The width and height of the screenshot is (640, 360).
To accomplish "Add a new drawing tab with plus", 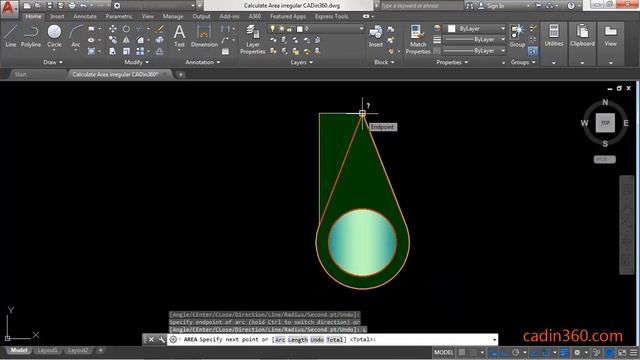I will coord(180,74).
